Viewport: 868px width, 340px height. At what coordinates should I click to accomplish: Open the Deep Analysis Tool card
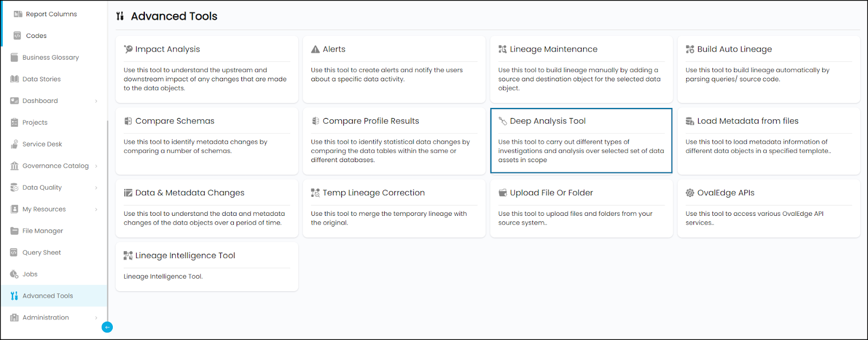point(580,140)
